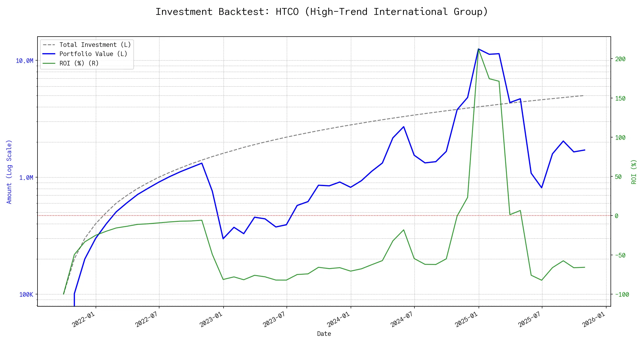Click the 200 tick on ROI axis
This screenshot has width=644, height=343.
620,59
